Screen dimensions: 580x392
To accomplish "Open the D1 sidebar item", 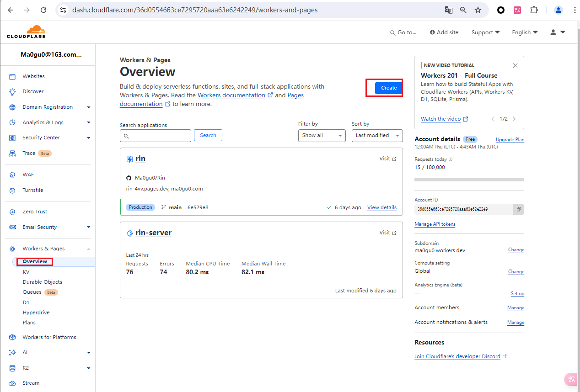I will (26, 302).
